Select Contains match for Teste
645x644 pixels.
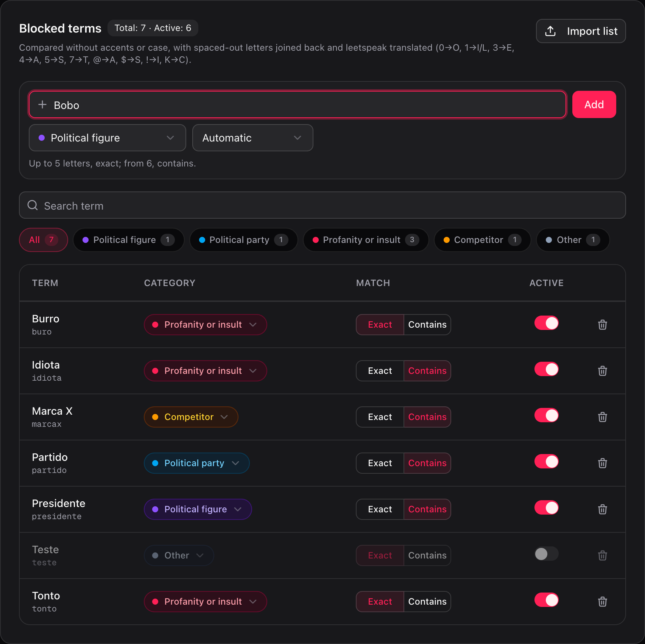(427, 555)
